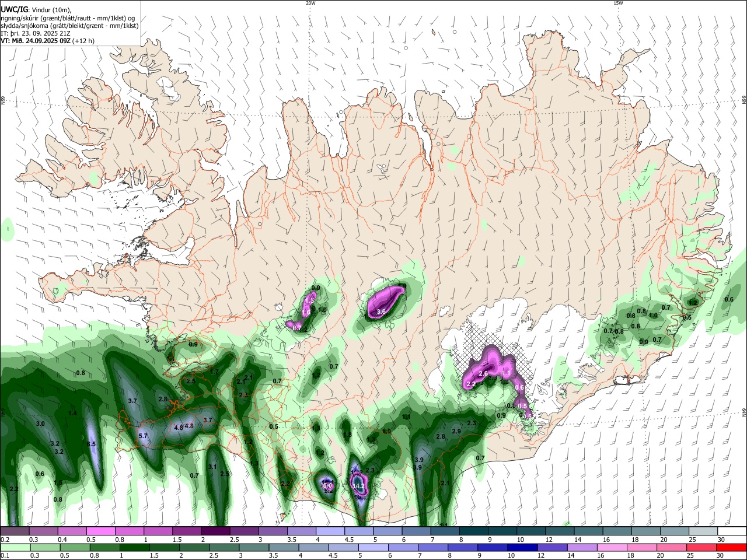The height and width of the screenshot is (560, 747).
Task: Click the light purple swatch labeled 14 in lower legend
Action: (x=582, y=547)
